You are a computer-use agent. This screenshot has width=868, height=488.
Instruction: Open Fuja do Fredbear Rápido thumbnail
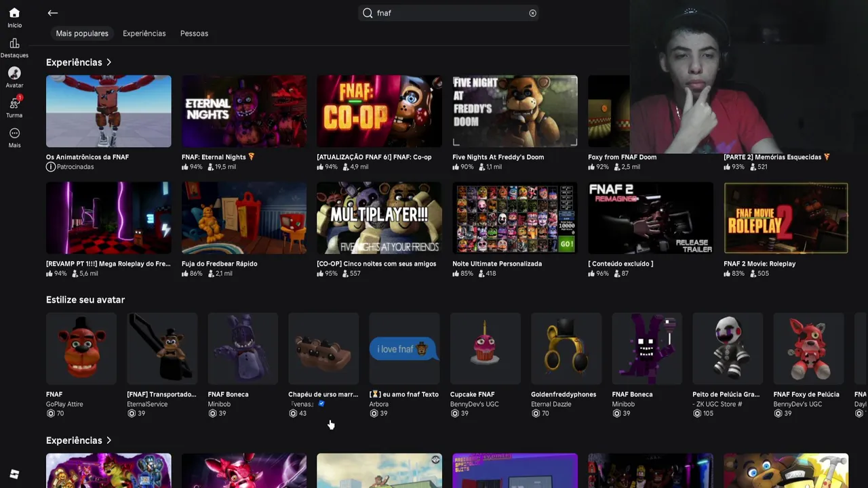[x=244, y=218]
